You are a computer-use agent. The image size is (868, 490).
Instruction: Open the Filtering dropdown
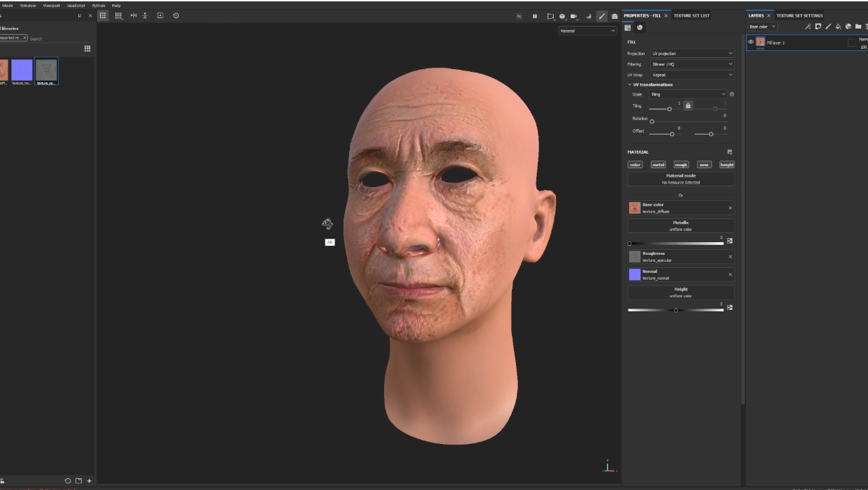tap(691, 64)
